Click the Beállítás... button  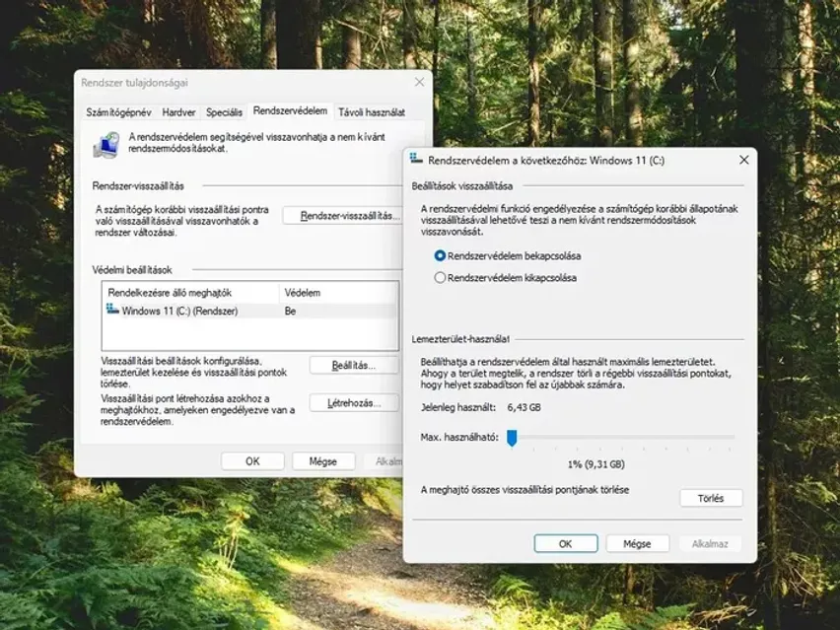coord(354,366)
